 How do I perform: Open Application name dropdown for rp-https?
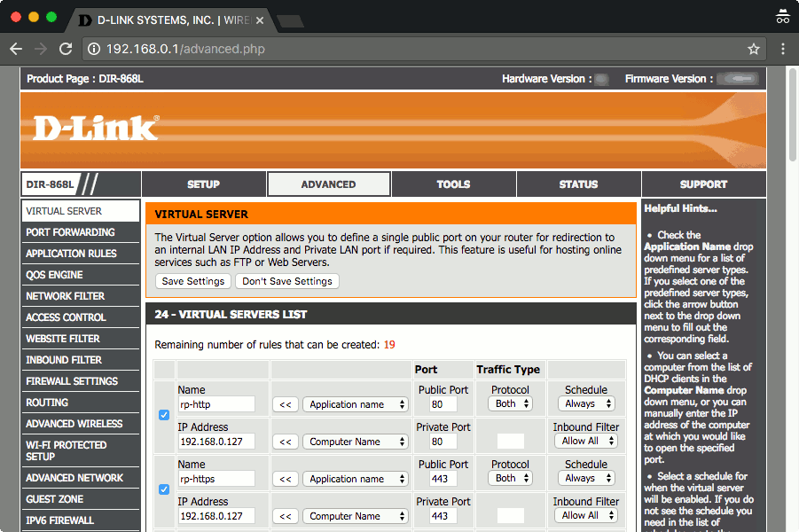click(x=356, y=479)
